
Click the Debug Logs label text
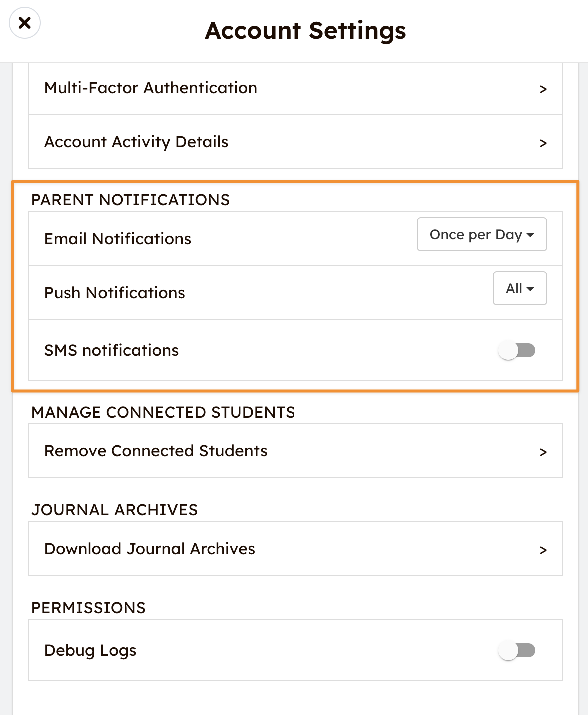tap(90, 650)
